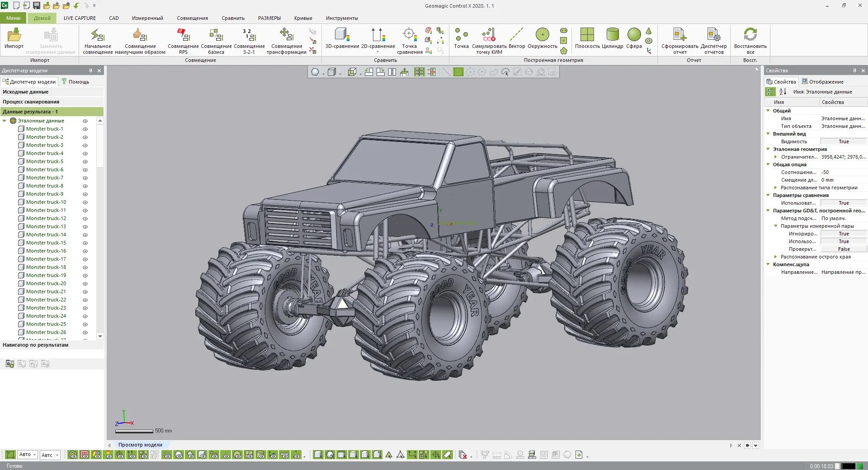Click the black color swatch in status bar
868x470 pixels.
click(x=848, y=466)
